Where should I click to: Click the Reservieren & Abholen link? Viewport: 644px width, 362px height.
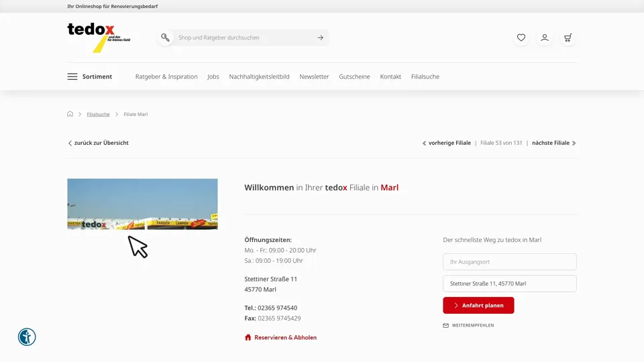tap(286, 337)
